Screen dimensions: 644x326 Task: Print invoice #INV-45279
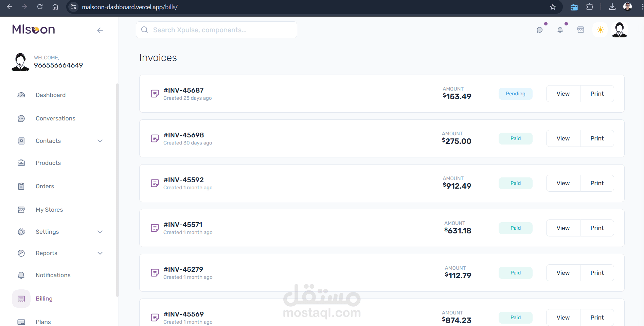(597, 273)
